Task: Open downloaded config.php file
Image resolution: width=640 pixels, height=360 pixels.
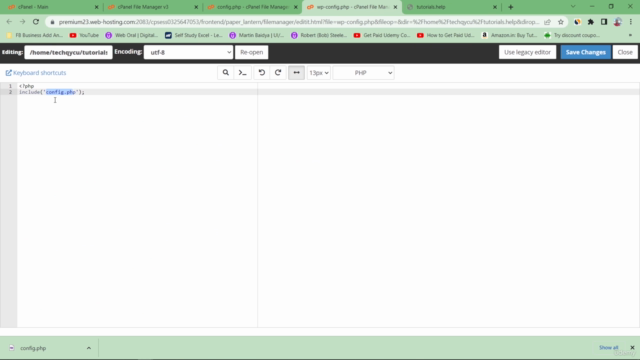Action: coord(33,348)
